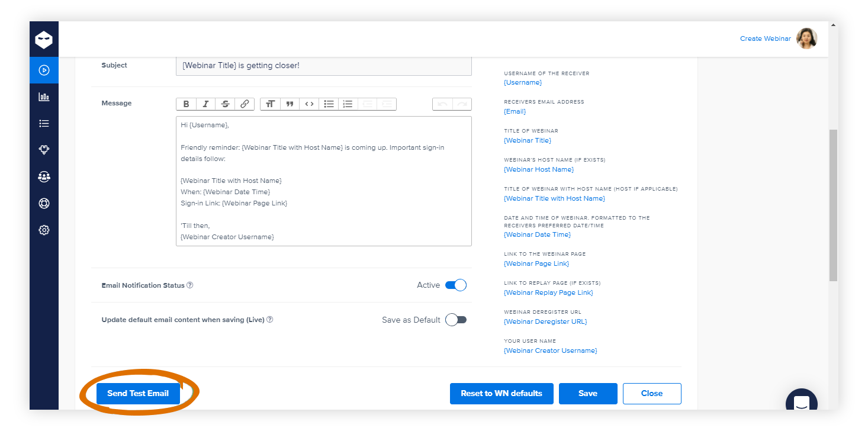This screenshot has width=868, height=431.
Task: Insert the {Email} placeholder link
Action: point(515,111)
